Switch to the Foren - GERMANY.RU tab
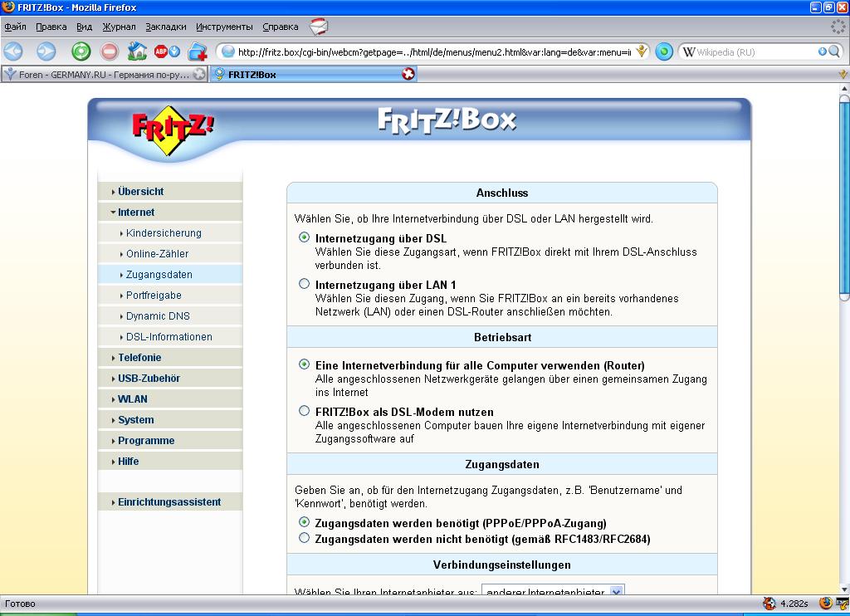This screenshot has height=616, width=850. point(100,74)
